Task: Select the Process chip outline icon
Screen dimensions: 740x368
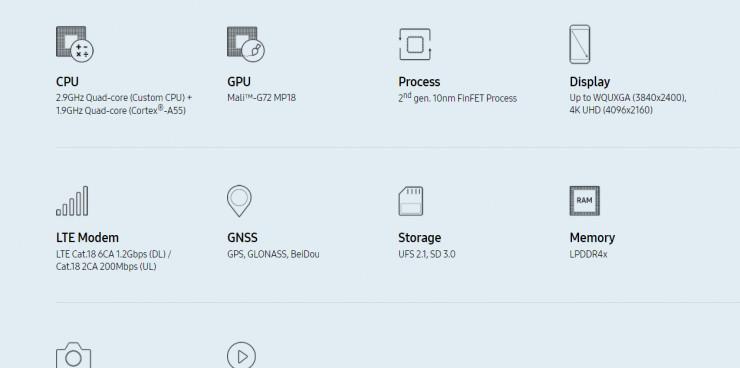Action: (415, 44)
